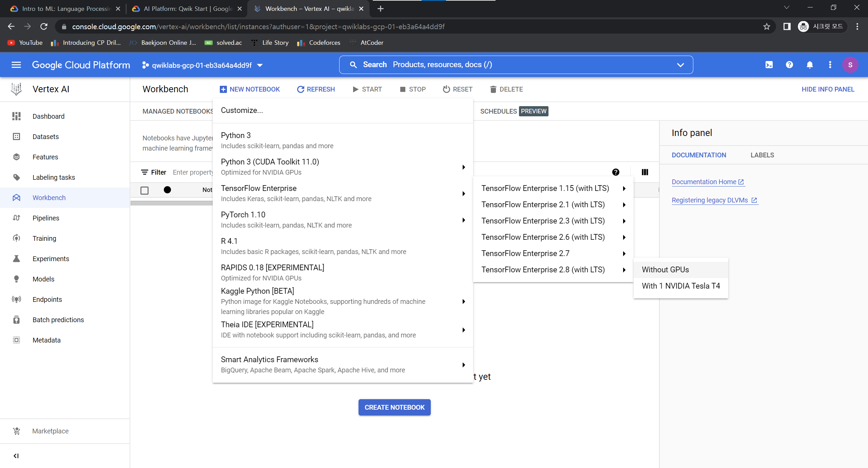This screenshot has width=868, height=468.
Task: Collapse the Vertex AI side navigation
Action: (x=16, y=456)
